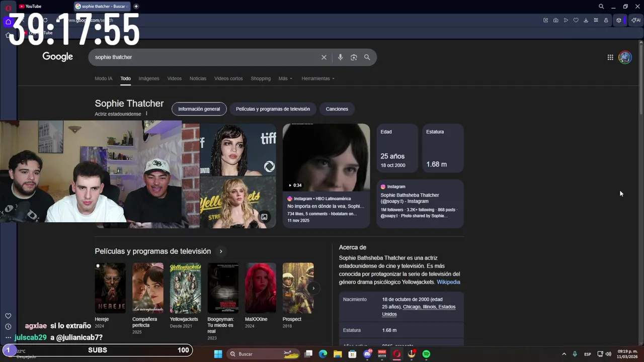Open the Microsoft Store taskbar icon
Screen dimensions: 644x362
[x=352, y=354]
